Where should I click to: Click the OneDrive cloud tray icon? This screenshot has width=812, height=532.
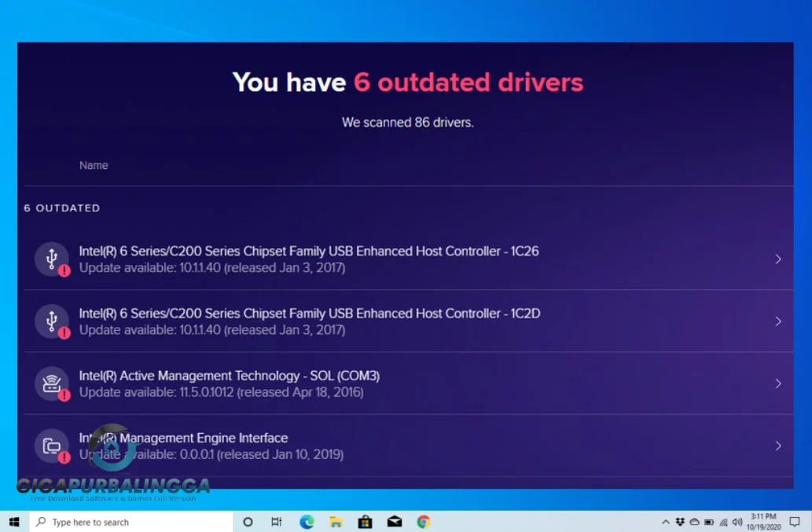pos(694,522)
